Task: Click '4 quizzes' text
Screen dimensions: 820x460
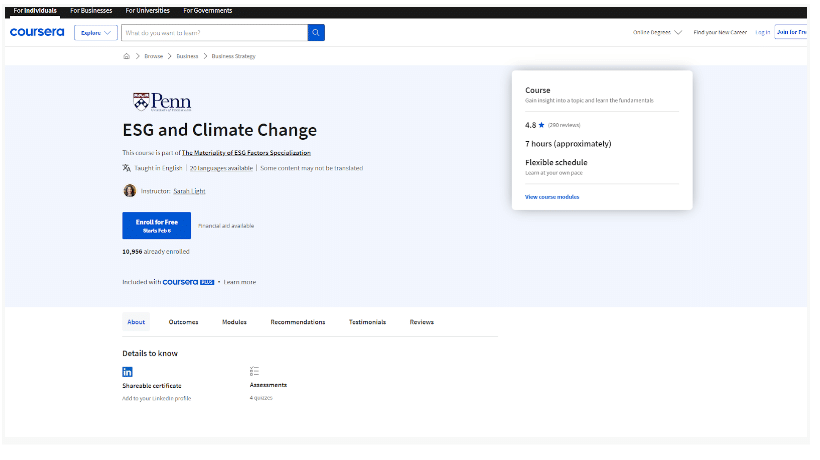Action: tap(261, 398)
